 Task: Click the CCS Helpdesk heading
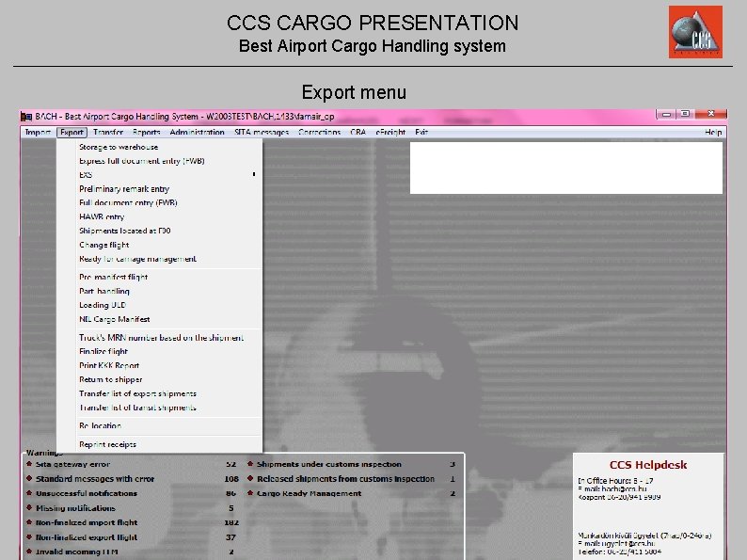(648, 465)
